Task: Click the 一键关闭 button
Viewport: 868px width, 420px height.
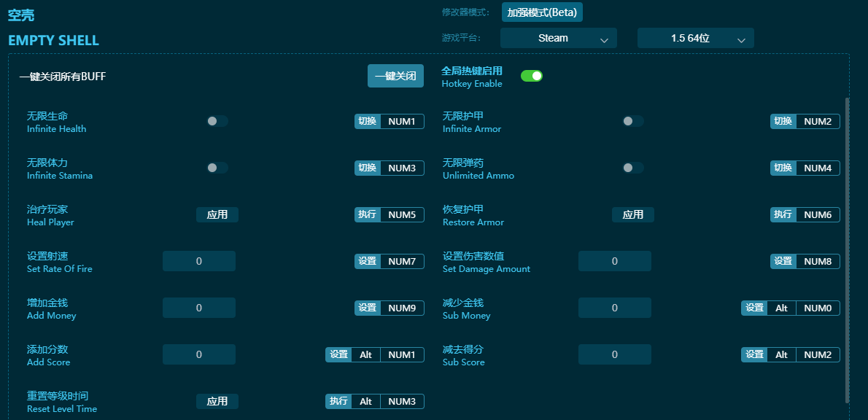Action: coord(396,76)
